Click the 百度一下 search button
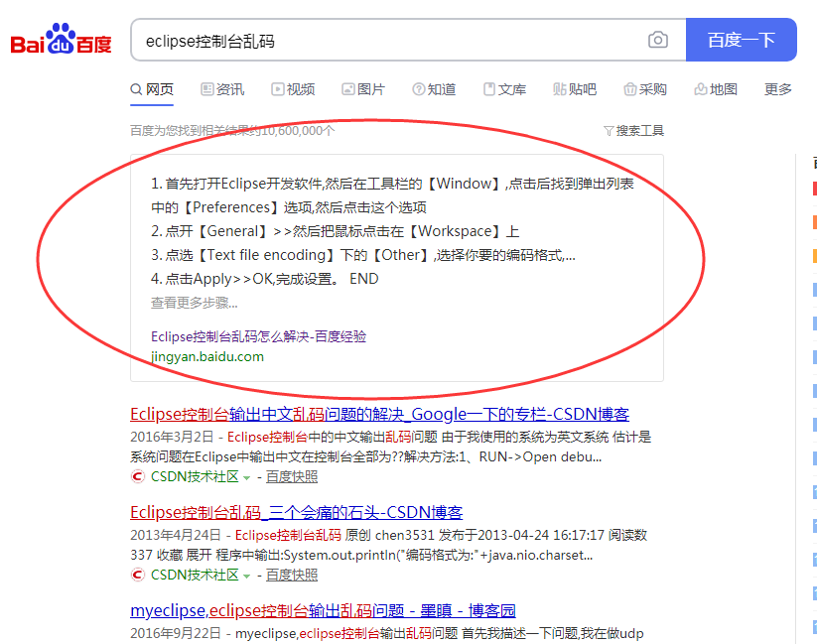Image resolution: width=817 pixels, height=644 pixels. click(x=742, y=40)
